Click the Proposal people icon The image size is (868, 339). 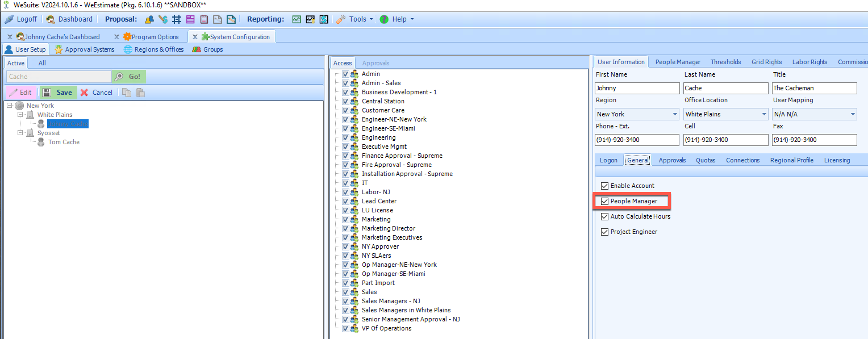pyautogui.click(x=149, y=19)
